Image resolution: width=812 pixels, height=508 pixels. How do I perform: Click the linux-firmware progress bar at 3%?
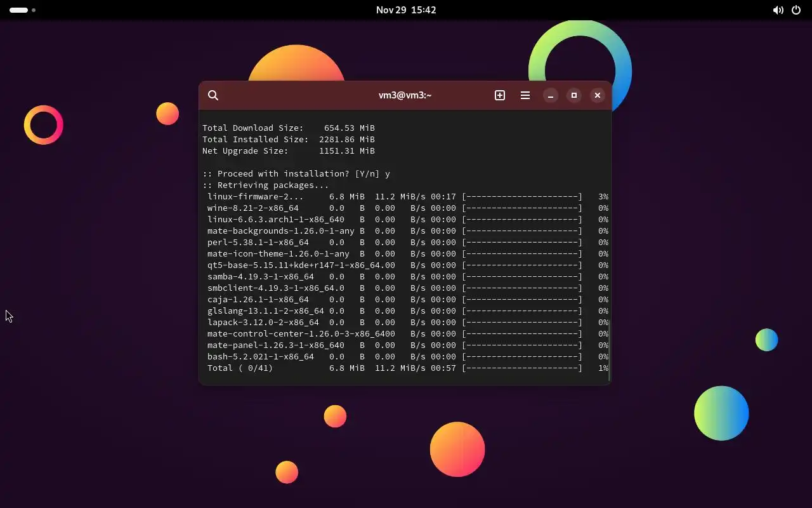click(x=522, y=197)
